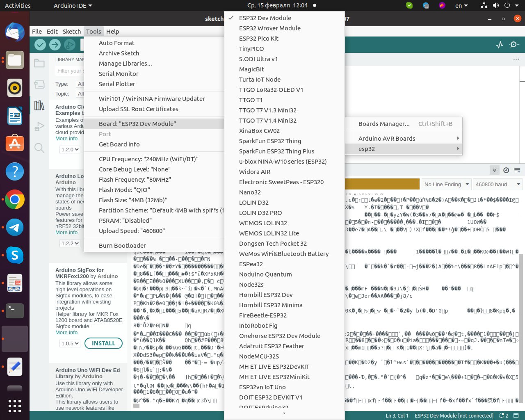
Task: Open the No Line Ending dropdown
Action: (x=447, y=184)
